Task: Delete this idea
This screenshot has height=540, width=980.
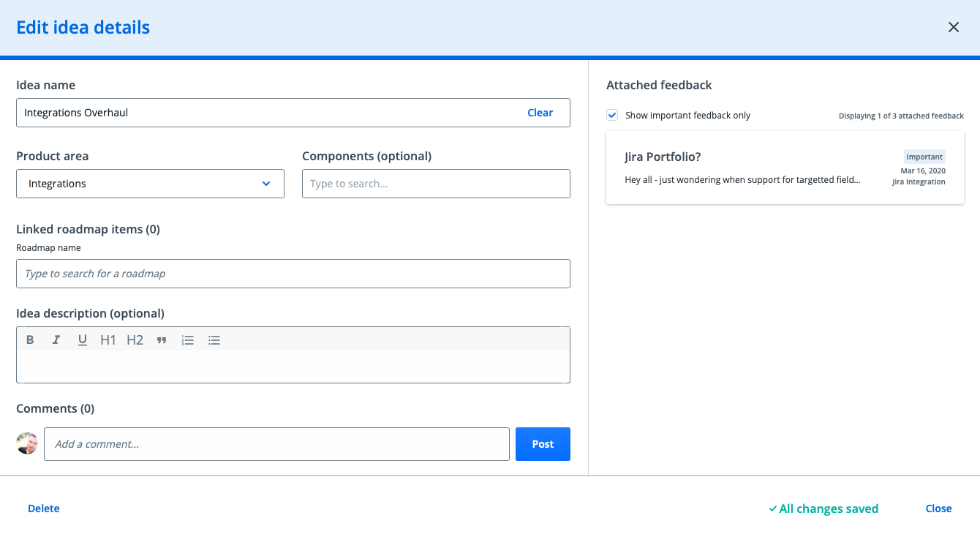Action: 44,509
